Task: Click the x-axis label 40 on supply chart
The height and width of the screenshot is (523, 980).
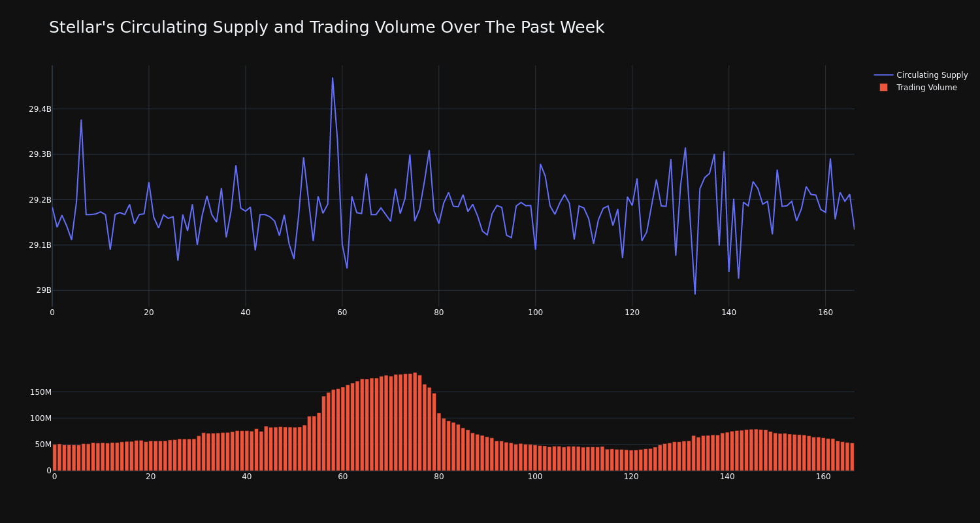Action: tap(246, 312)
